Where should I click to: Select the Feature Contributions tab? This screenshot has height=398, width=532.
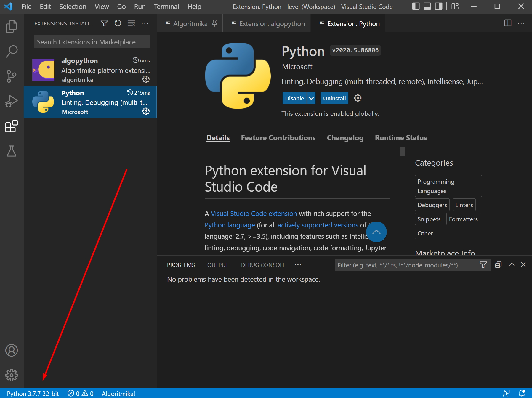tap(278, 138)
